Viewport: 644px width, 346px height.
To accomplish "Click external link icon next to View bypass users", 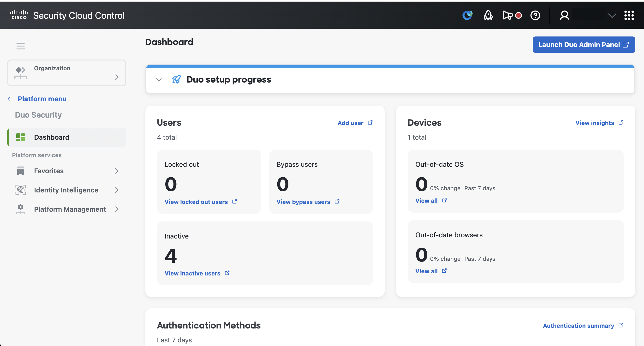I will (x=337, y=202).
